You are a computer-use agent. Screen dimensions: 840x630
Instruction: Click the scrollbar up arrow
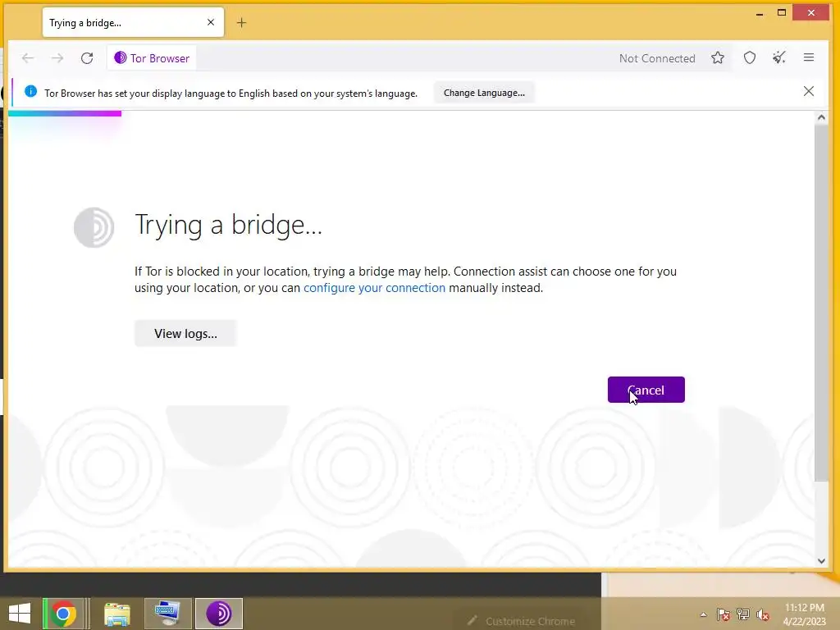point(821,118)
